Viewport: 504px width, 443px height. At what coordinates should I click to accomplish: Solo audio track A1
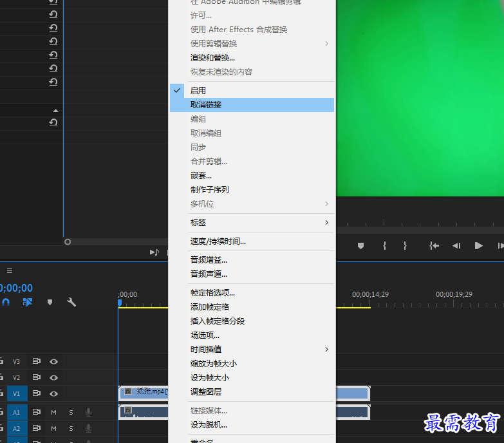(71, 412)
